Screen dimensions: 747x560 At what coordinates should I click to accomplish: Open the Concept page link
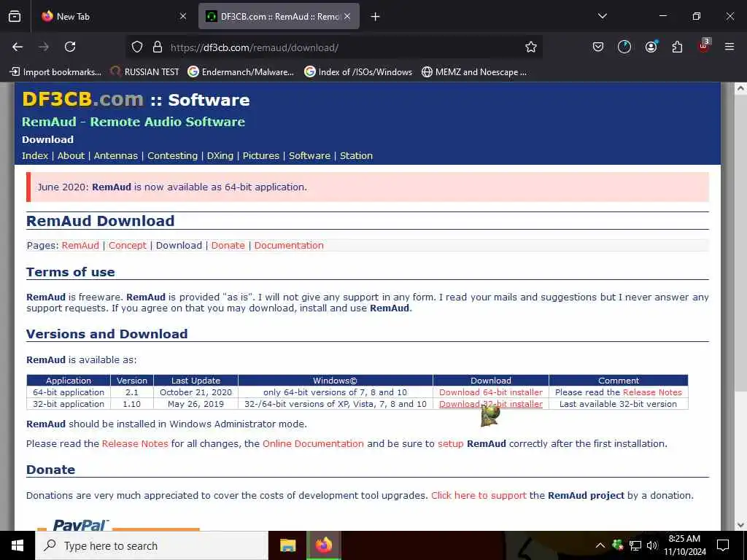(128, 245)
